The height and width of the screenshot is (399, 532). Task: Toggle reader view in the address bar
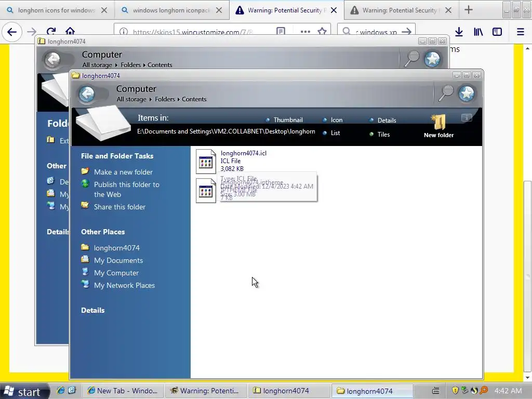click(x=281, y=32)
